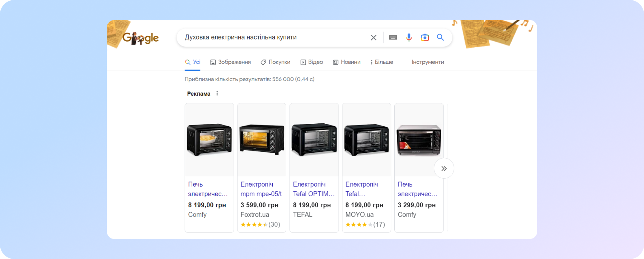Image resolution: width=644 pixels, height=259 pixels.
Task: Click price 3 599,00 грн
Action: 259,205
